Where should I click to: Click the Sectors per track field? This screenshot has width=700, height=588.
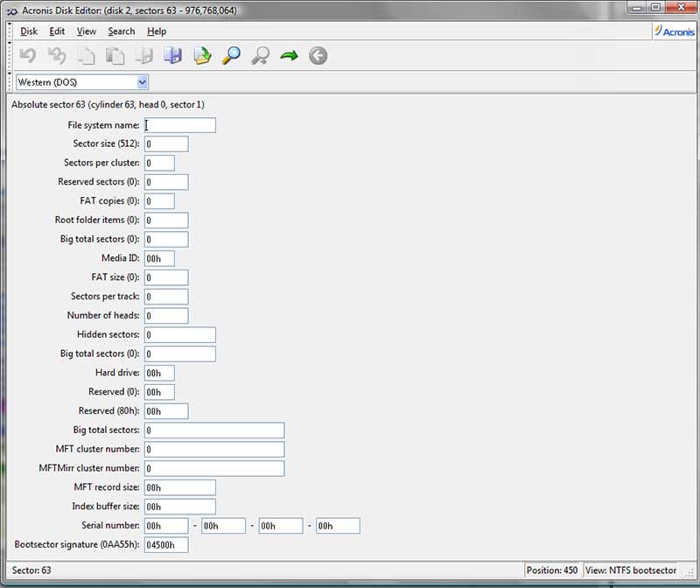pos(166,297)
